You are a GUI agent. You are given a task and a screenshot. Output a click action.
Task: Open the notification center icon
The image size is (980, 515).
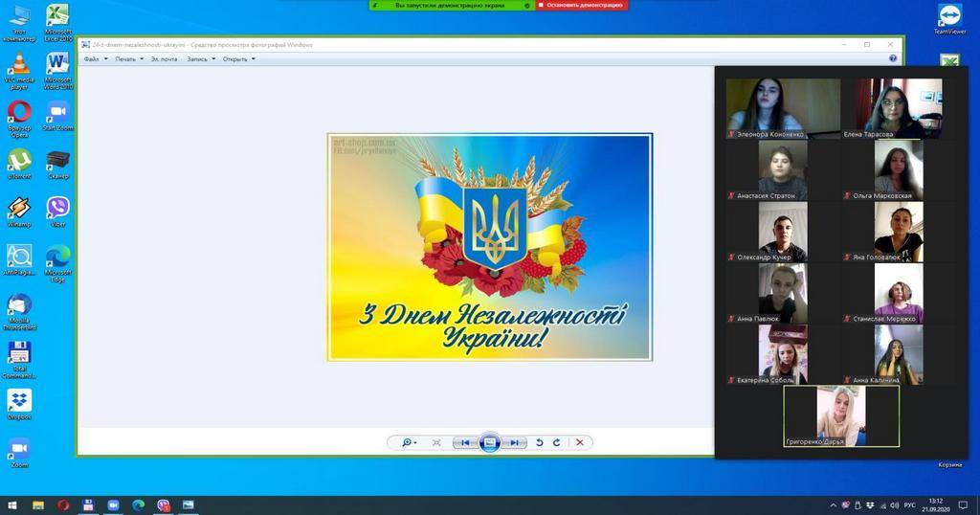(x=963, y=505)
